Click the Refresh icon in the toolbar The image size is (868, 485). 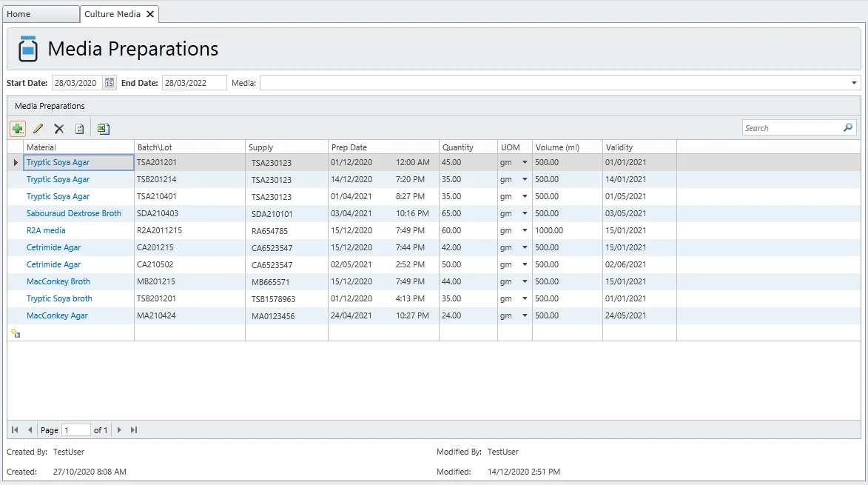[x=80, y=129]
